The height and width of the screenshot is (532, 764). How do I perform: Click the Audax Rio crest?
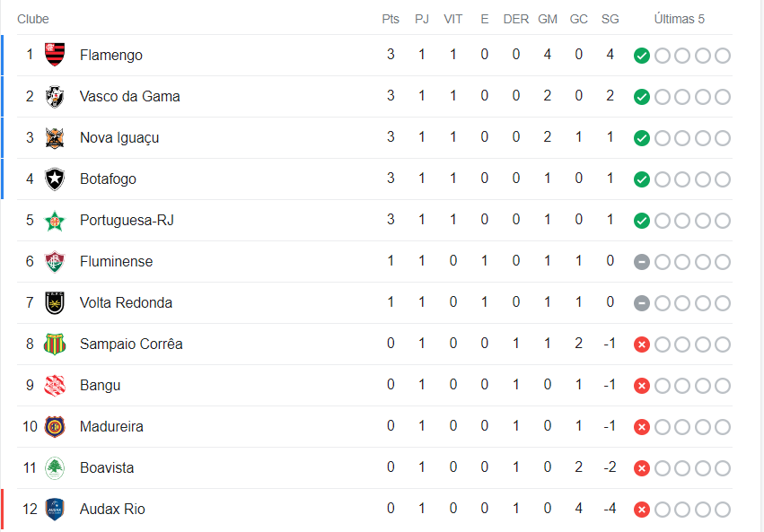55,509
